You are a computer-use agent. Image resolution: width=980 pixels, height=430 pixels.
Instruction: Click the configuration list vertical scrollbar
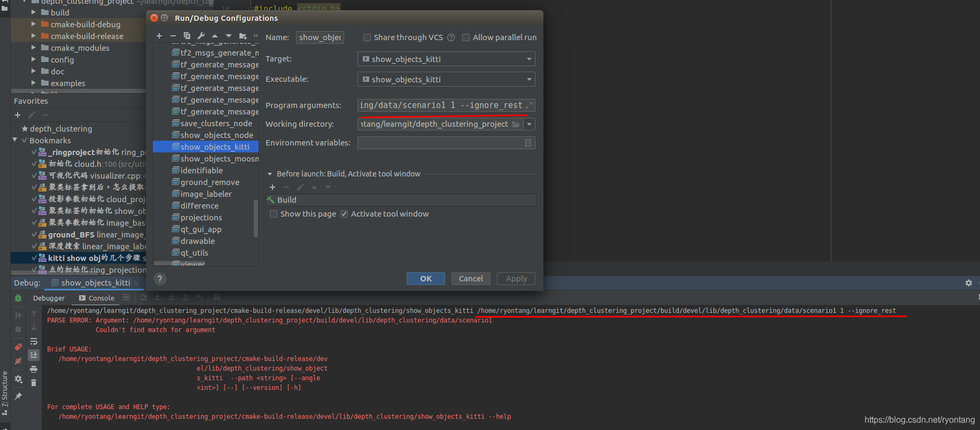point(256,218)
